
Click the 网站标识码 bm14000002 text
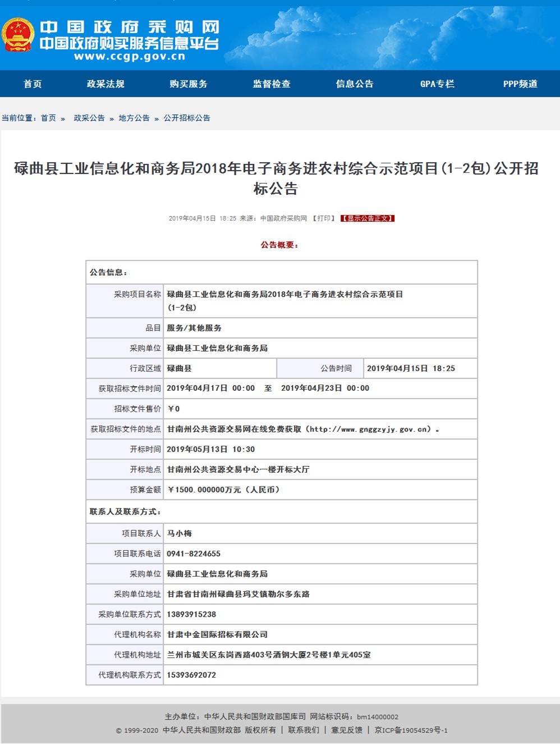[354, 716]
